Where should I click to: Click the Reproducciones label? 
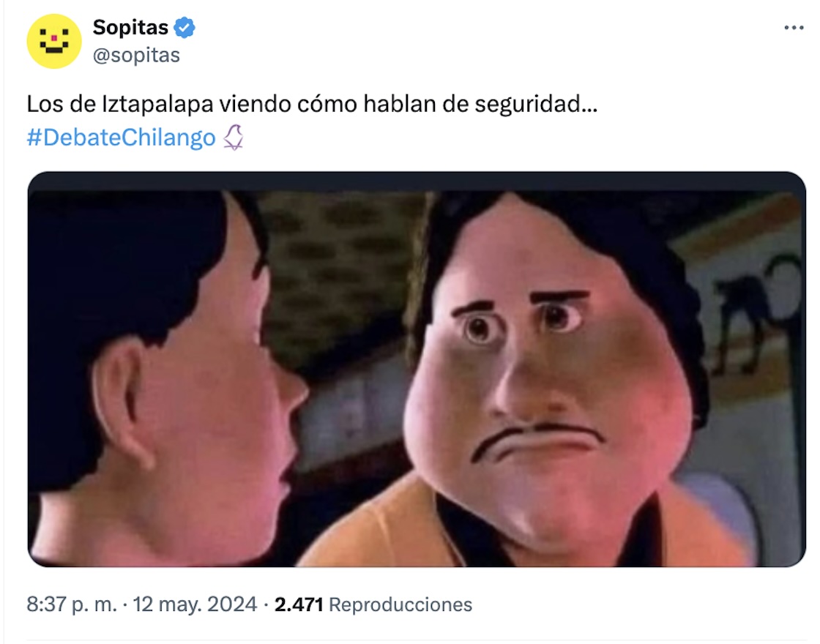click(400, 604)
